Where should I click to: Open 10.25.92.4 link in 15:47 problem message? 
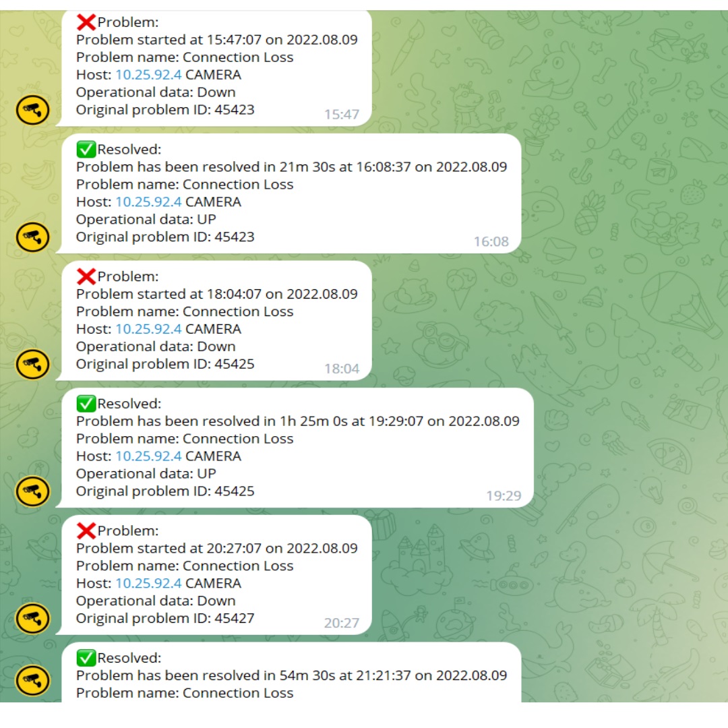(148, 75)
